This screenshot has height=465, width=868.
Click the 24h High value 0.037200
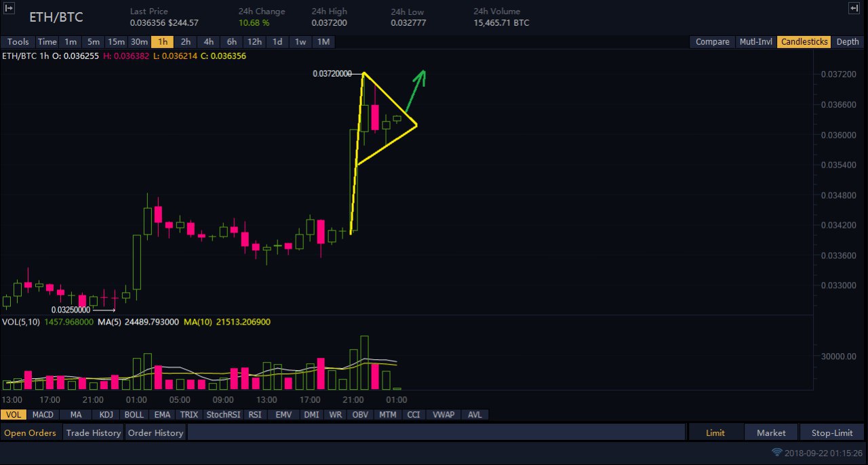[328, 23]
